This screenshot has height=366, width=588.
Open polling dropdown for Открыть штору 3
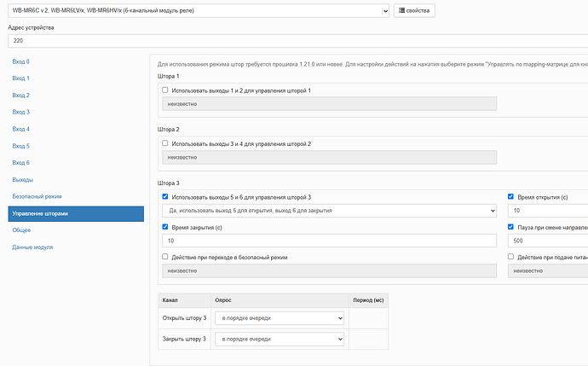(x=280, y=318)
